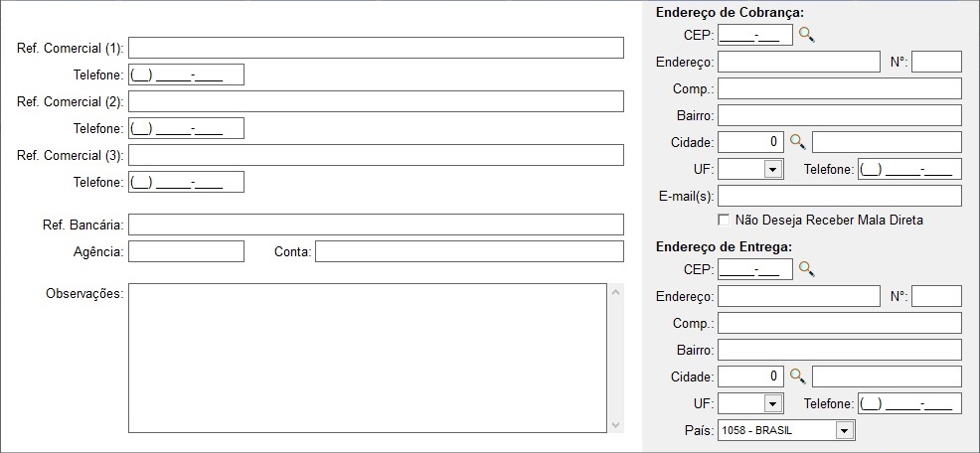Expand the País dropdown showing BRASIL

(x=845, y=430)
